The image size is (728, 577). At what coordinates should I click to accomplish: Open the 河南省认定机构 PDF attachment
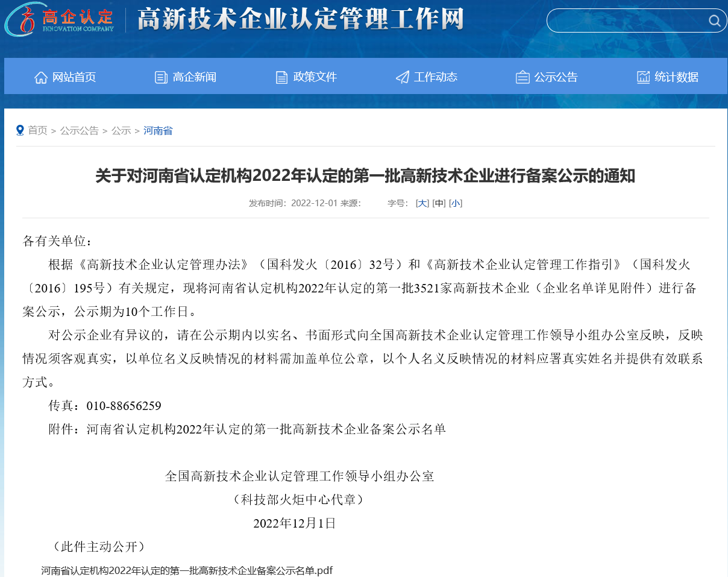tap(187, 570)
